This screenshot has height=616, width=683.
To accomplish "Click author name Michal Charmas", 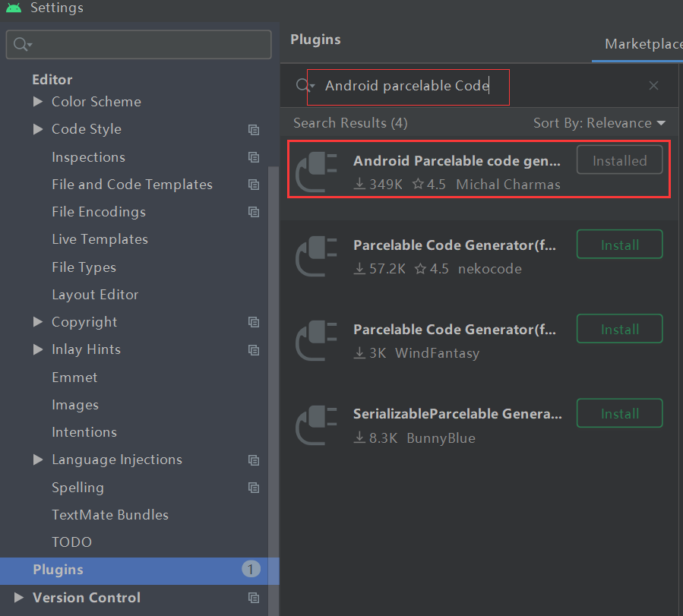I will click(x=508, y=184).
